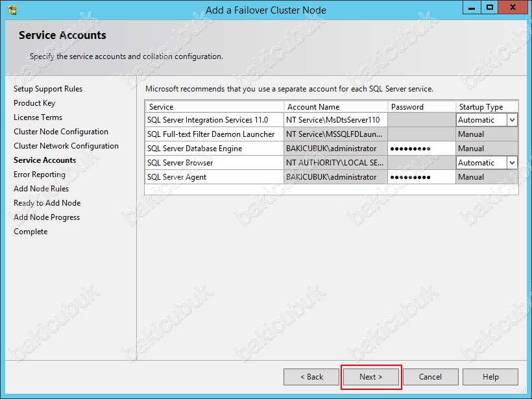Click the Startup Type column header
The image size is (532, 399).
(487, 107)
